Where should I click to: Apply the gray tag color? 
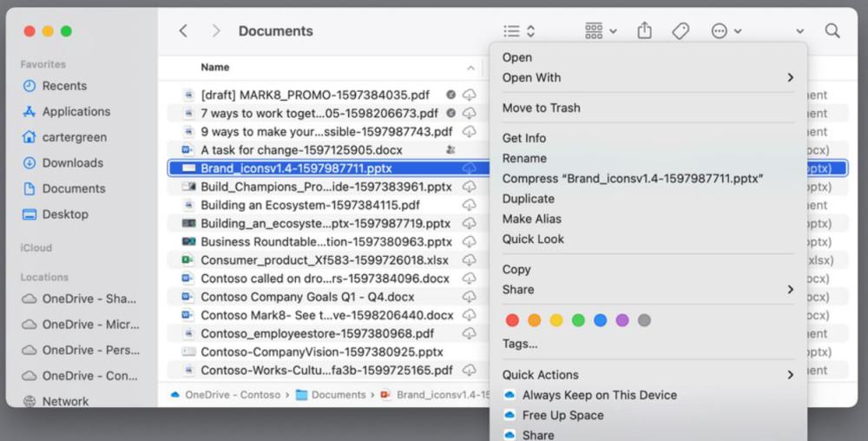click(x=644, y=320)
